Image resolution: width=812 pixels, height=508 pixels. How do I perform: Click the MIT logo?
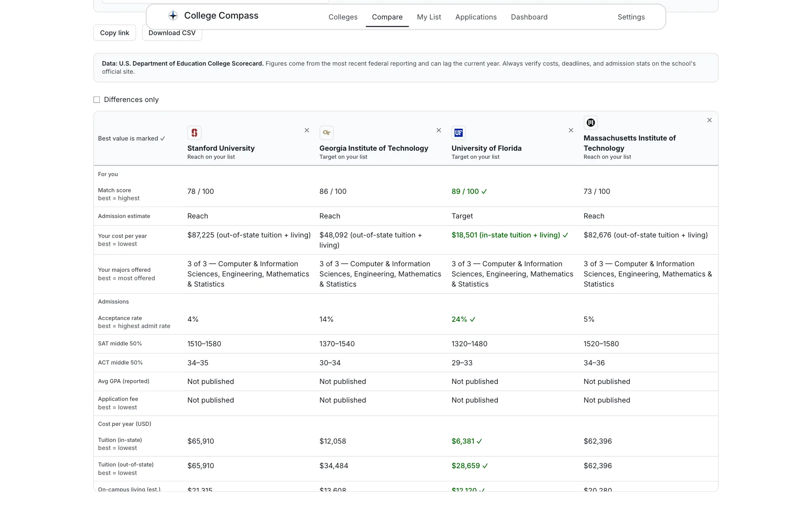point(591,123)
